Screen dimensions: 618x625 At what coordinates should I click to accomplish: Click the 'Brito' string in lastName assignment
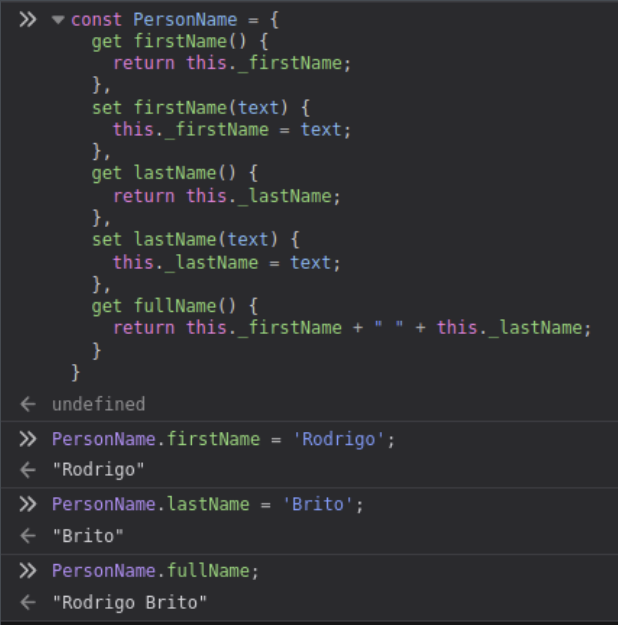tap(322, 505)
